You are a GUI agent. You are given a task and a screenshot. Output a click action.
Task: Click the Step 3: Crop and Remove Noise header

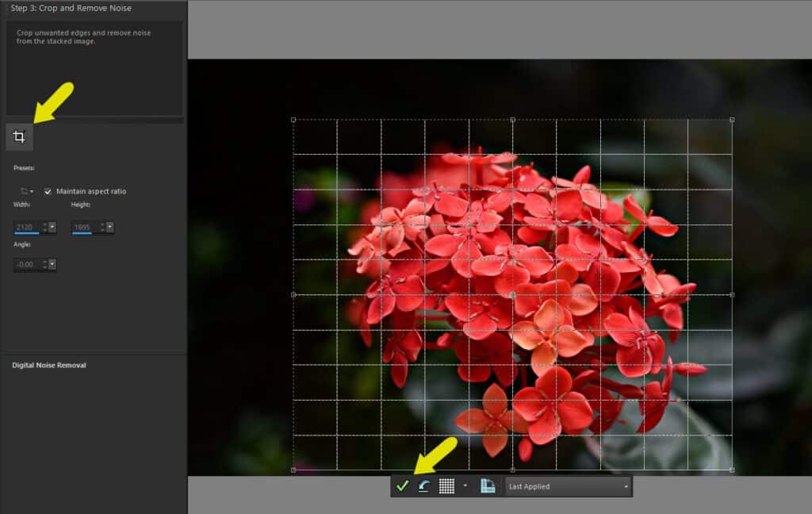[x=71, y=8]
